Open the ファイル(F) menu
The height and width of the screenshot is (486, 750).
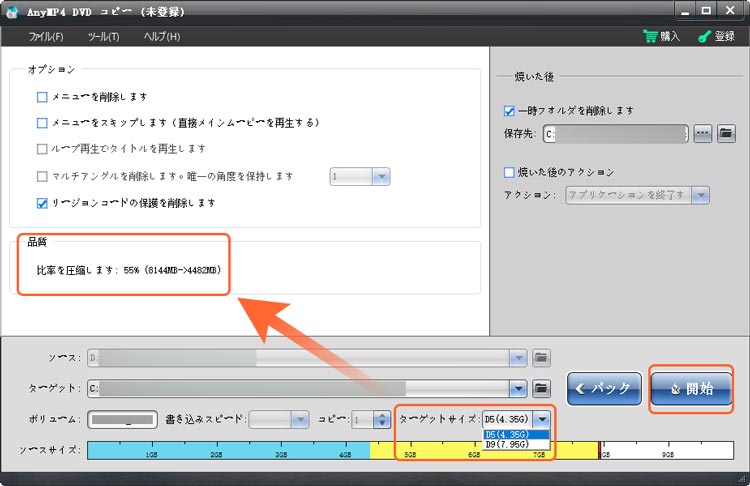click(x=46, y=36)
